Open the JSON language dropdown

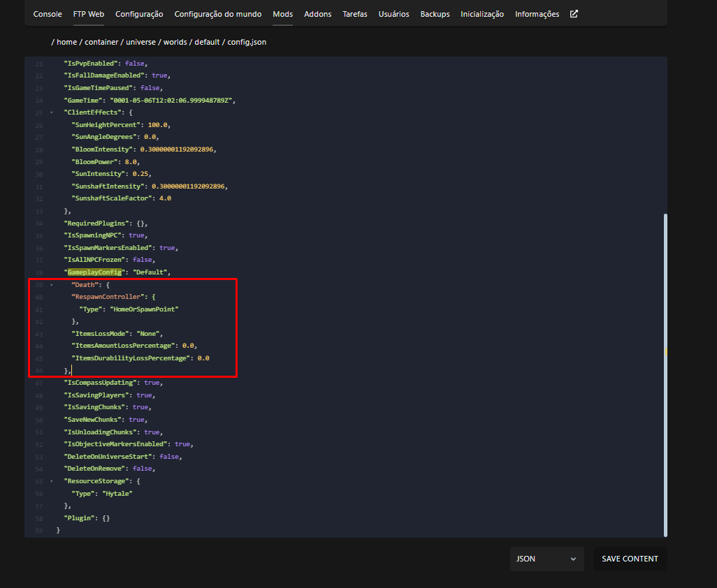pyautogui.click(x=547, y=559)
